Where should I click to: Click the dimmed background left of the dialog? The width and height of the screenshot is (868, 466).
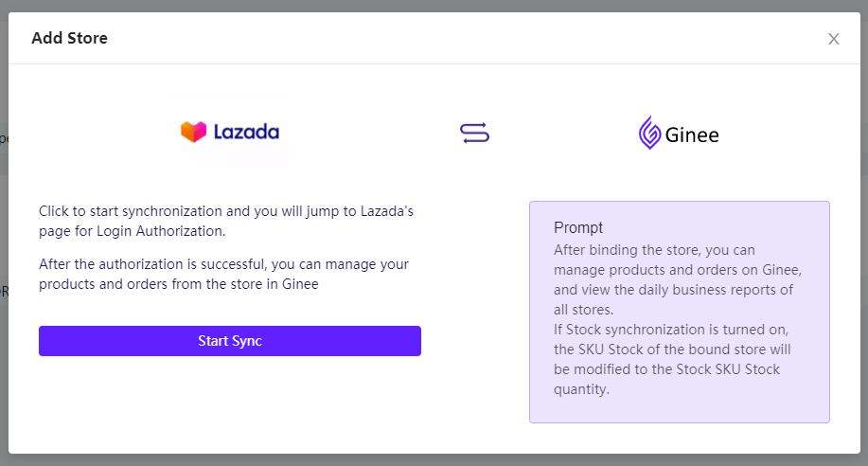tap(4, 233)
